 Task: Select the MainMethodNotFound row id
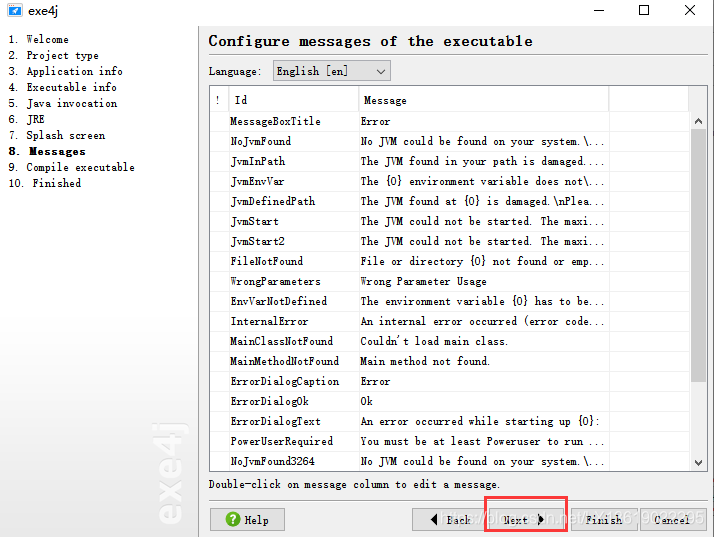point(285,362)
